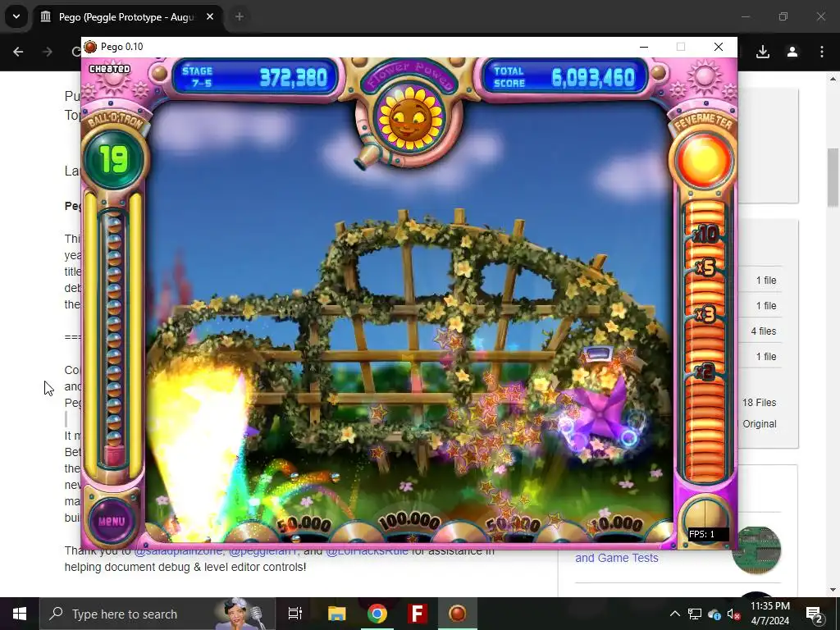Click the Fevermeter orange orb
840x630 pixels.
[x=704, y=160]
